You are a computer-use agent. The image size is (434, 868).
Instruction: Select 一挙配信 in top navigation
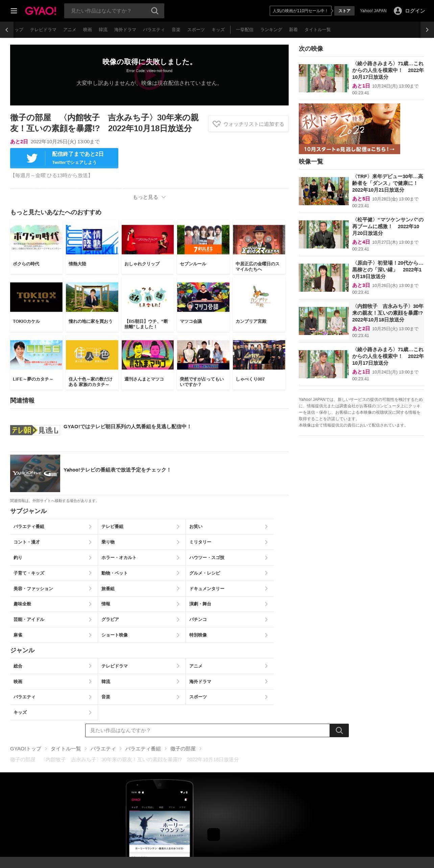(245, 30)
